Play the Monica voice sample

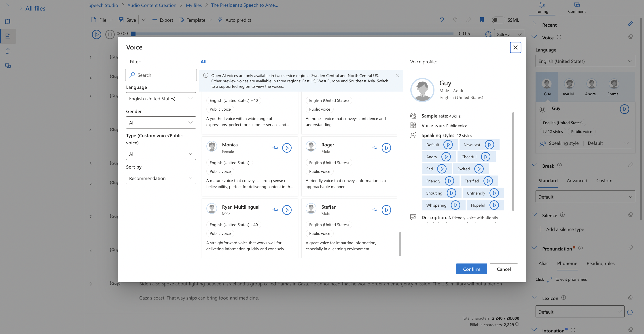[287, 148]
